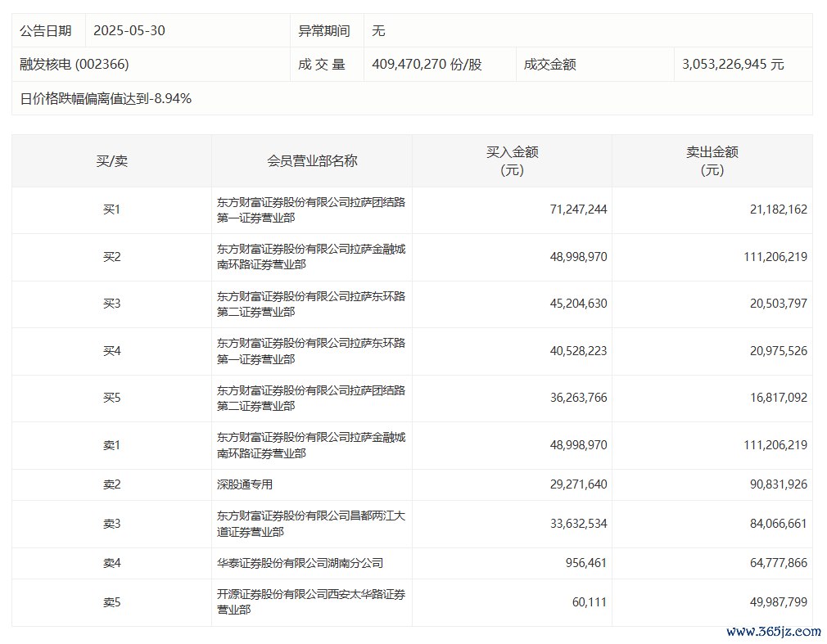Select the 卖5 row label
827x644 pixels.
(112, 602)
